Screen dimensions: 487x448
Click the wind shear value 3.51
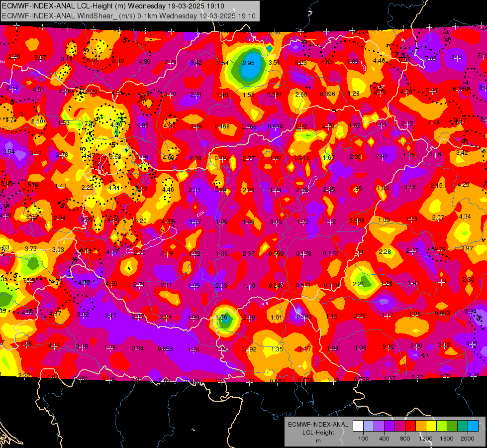(x=274, y=62)
